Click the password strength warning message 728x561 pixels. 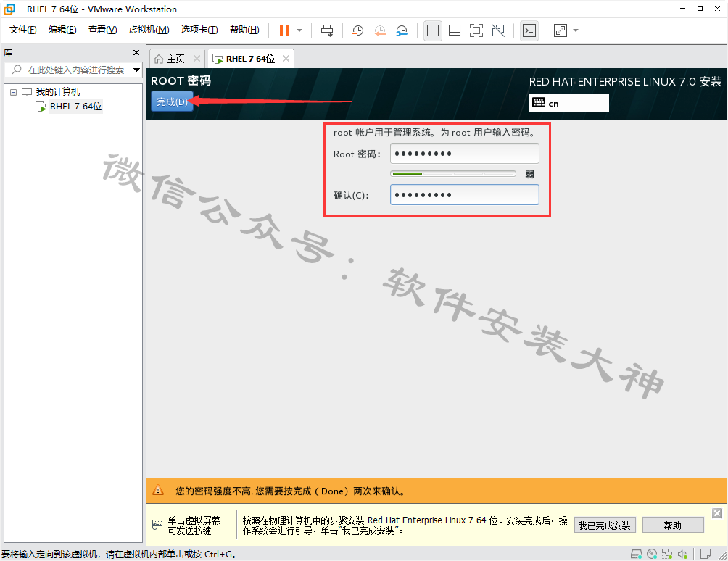coord(290,491)
